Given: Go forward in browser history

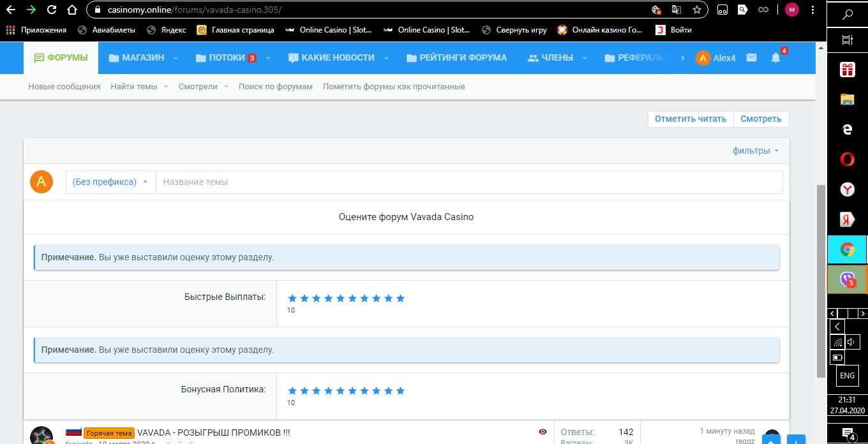Looking at the screenshot, I should click(x=31, y=10).
